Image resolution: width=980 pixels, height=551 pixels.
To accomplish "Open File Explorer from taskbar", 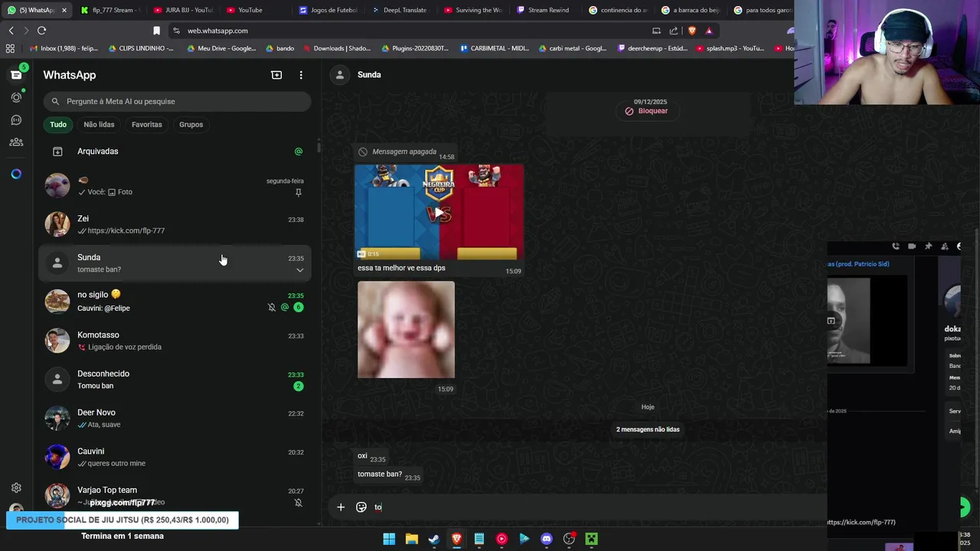I will coord(411,539).
